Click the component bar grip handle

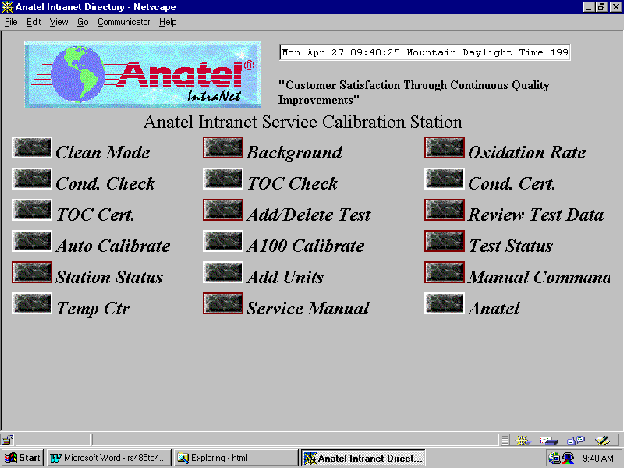[x=505, y=440]
